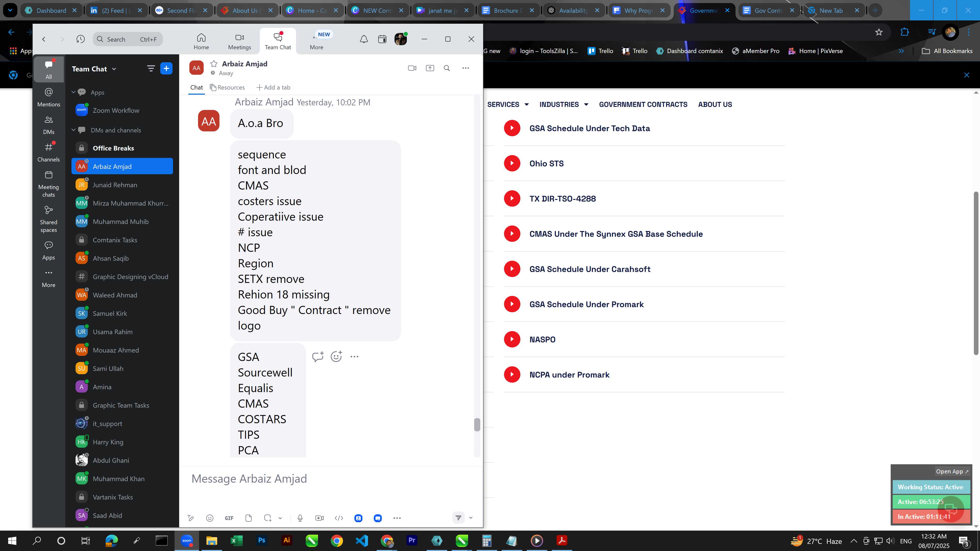The height and width of the screenshot is (551, 980).
Task: Click Open App in the tracker widget
Action: click(952, 471)
